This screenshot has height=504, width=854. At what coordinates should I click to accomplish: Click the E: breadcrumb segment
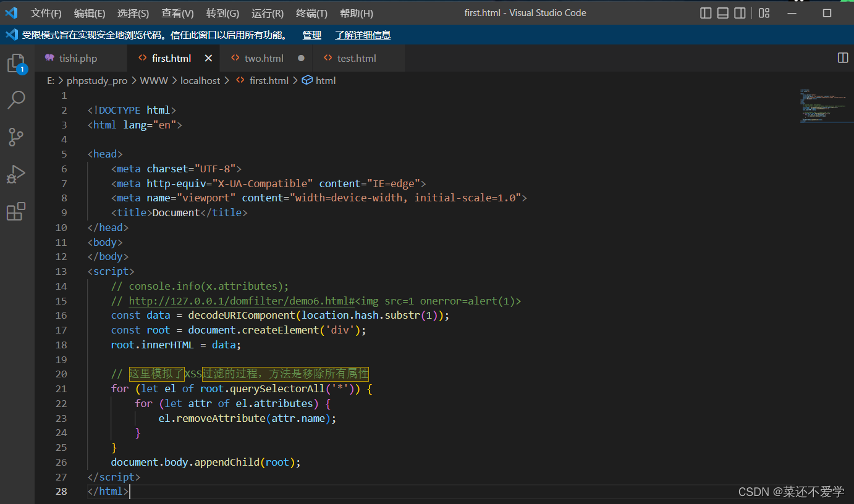[x=51, y=80]
